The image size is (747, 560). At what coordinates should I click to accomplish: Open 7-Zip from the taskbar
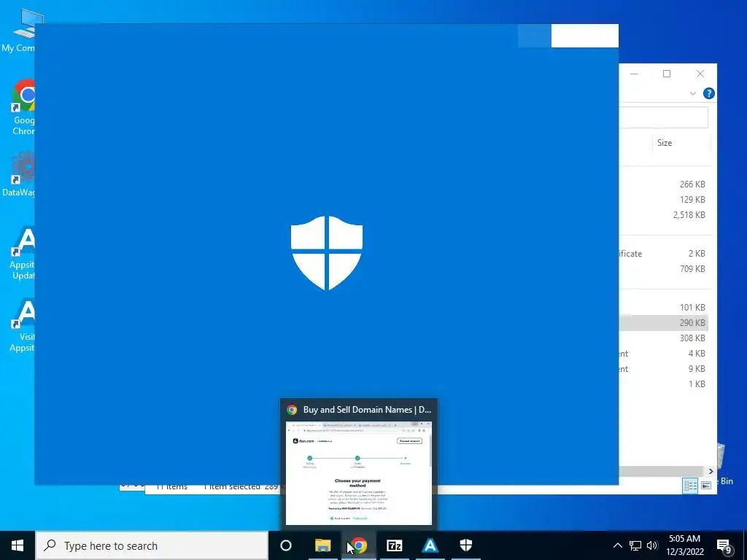coord(395,545)
